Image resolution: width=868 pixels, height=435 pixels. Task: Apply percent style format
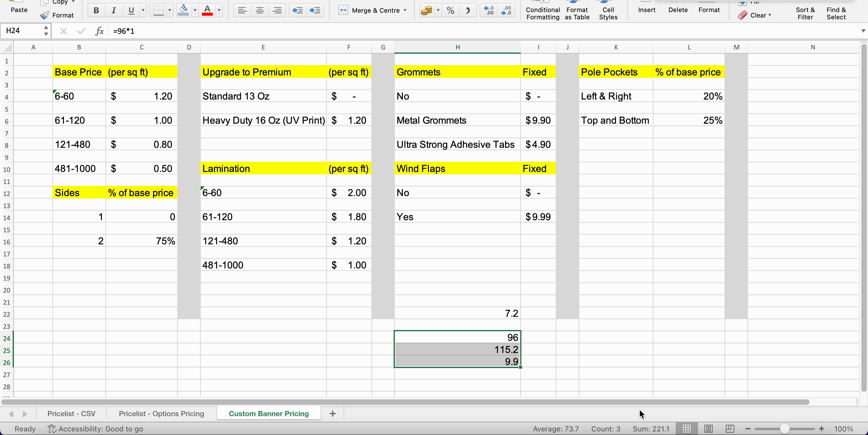click(x=451, y=11)
